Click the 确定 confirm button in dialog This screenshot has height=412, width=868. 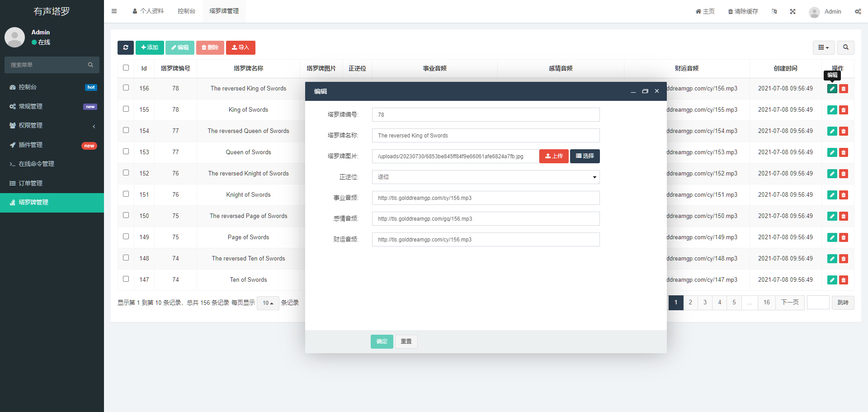coord(382,341)
